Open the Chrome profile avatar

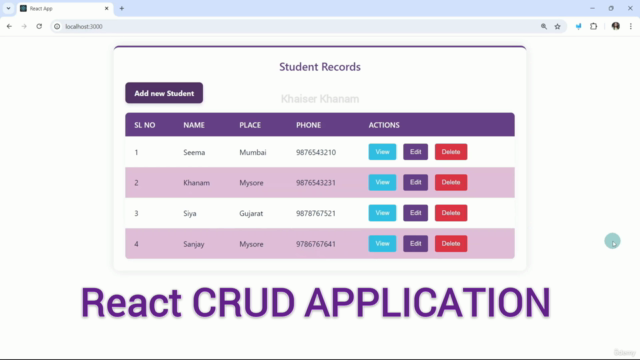616,27
